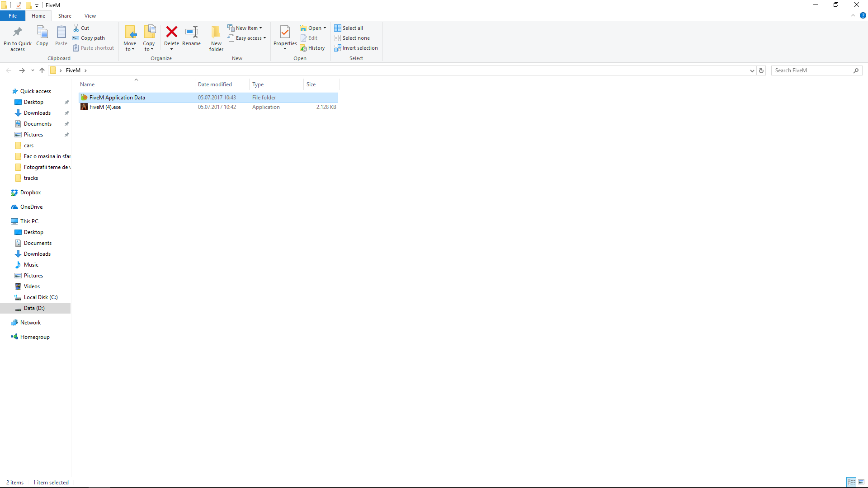Switch to the View ribbon tab
Screen dimensions: 868x488
[90, 16]
